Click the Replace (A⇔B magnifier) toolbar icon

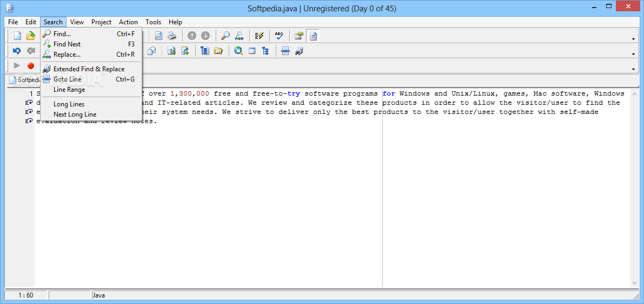click(238, 36)
